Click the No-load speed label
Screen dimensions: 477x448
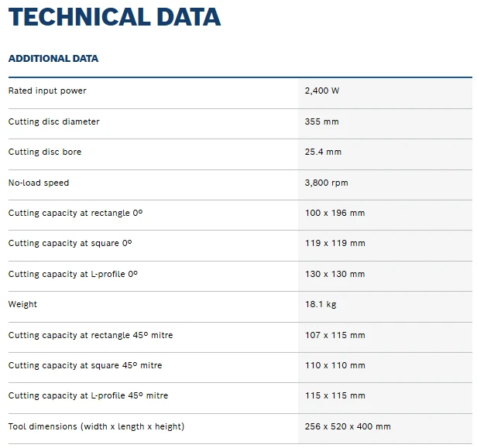[x=39, y=183]
